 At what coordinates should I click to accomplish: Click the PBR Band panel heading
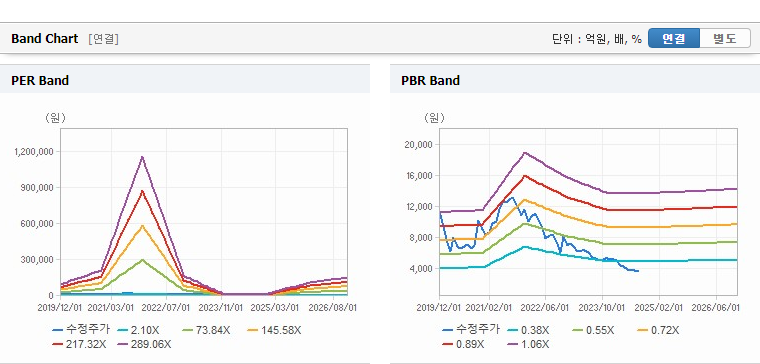pos(430,80)
